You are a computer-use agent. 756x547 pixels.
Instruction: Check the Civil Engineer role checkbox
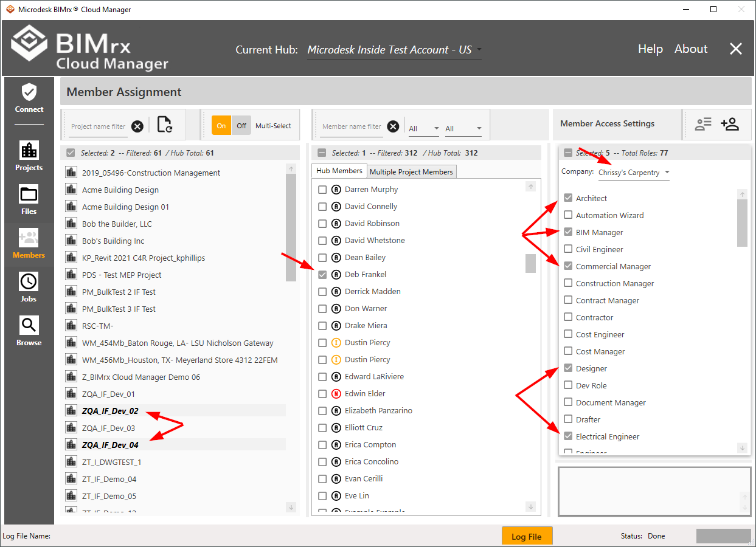(x=568, y=249)
